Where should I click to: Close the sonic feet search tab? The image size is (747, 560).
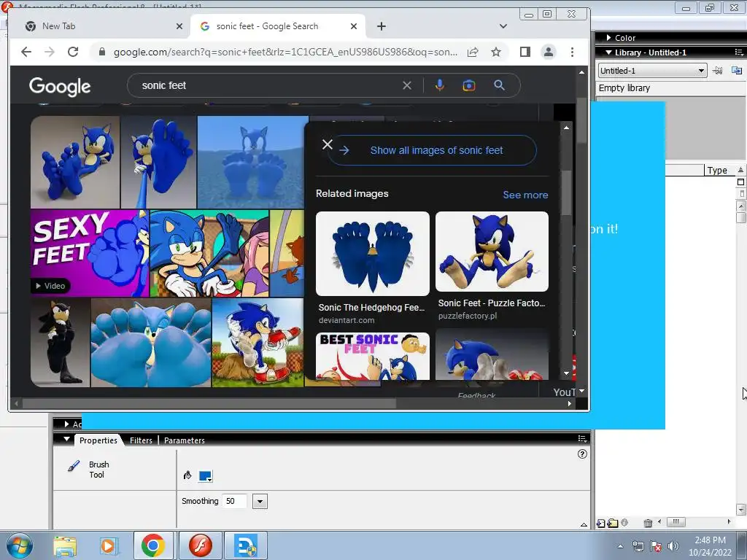(x=354, y=26)
